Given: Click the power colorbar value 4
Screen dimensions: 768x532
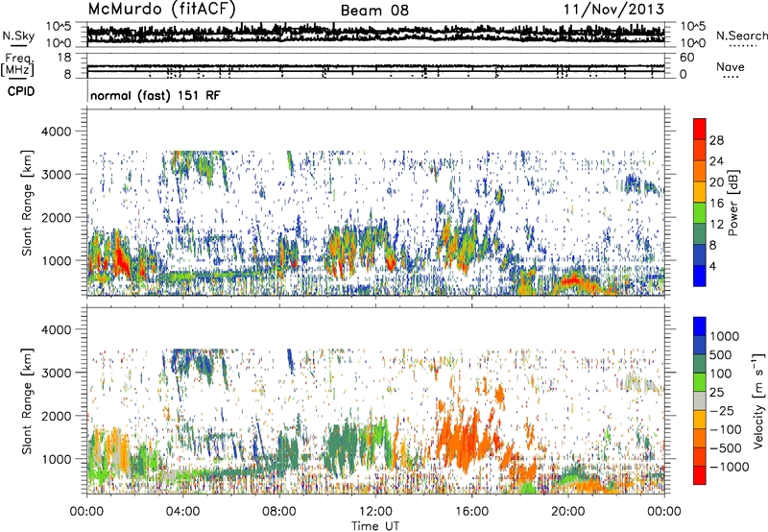Looking at the screenshot, I should coord(712,266).
